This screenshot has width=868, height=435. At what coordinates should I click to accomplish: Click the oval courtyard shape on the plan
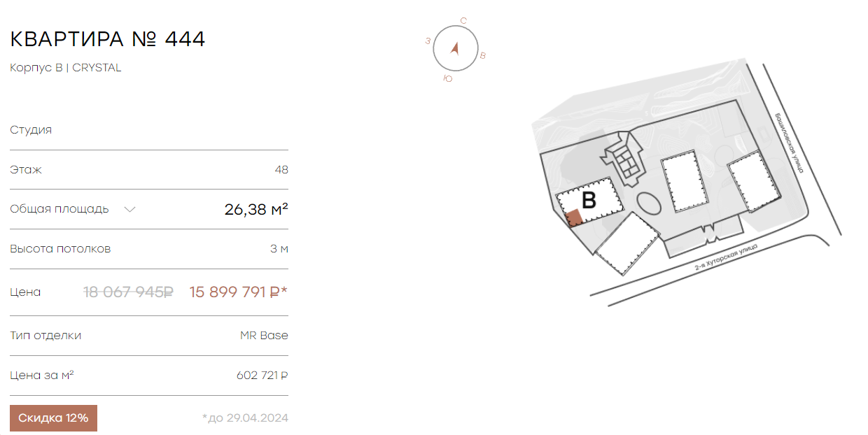[649, 204]
